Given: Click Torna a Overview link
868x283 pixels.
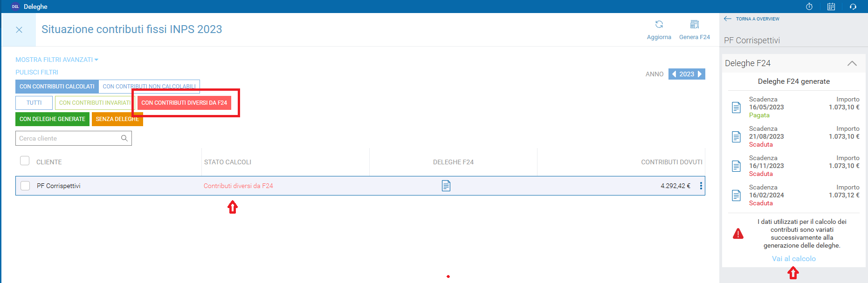Looking at the screenshot, I should click(758, 19).
